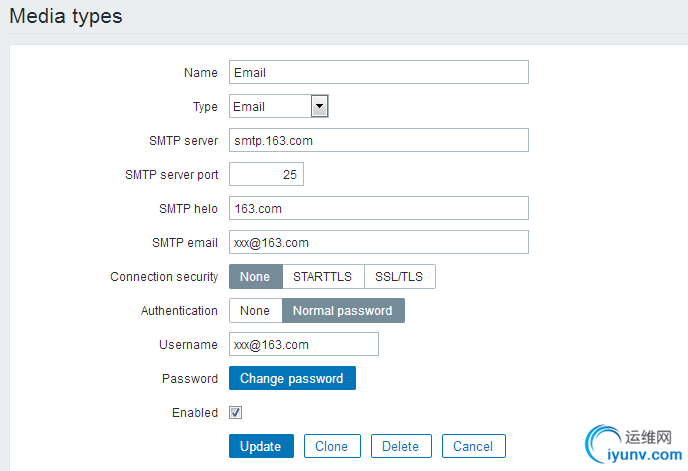Image resolution: width=688 pixels, height=471 pixels.
Task: Focus the SMTP server field
Action: point(378,140)
